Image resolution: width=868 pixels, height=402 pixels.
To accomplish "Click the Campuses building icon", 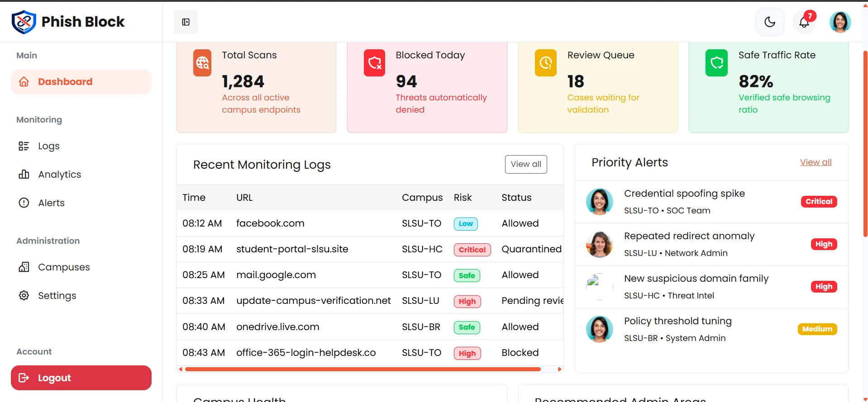I will (x=24, y=267).
